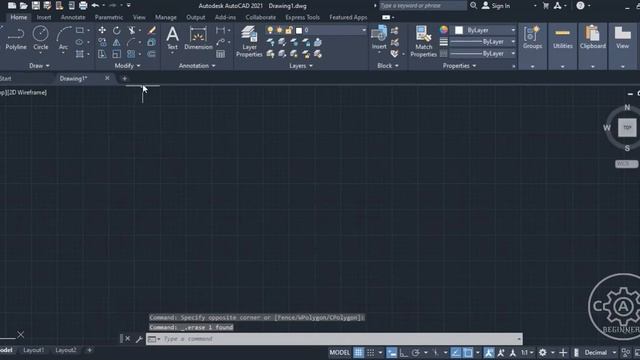This screenshot has height=360, width=640.
Task: Switch to Layout1 tab
Action: (33, 350)
